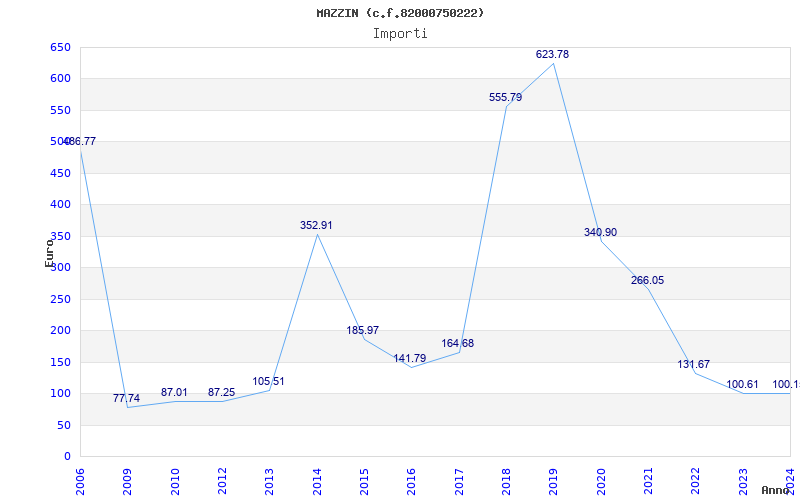Click the x-axis year 2012
This screenshot has width=800, height=500.
click(x=222, y=481)
